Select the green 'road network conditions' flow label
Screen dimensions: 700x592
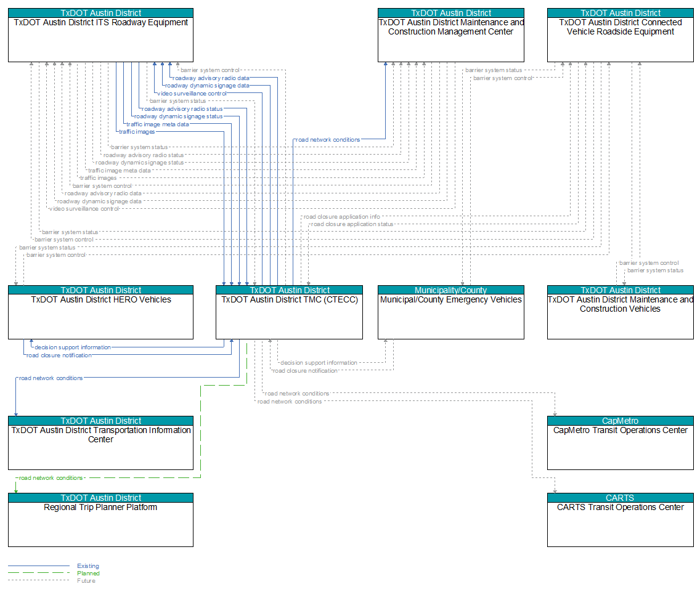click(x=51, y=477)
